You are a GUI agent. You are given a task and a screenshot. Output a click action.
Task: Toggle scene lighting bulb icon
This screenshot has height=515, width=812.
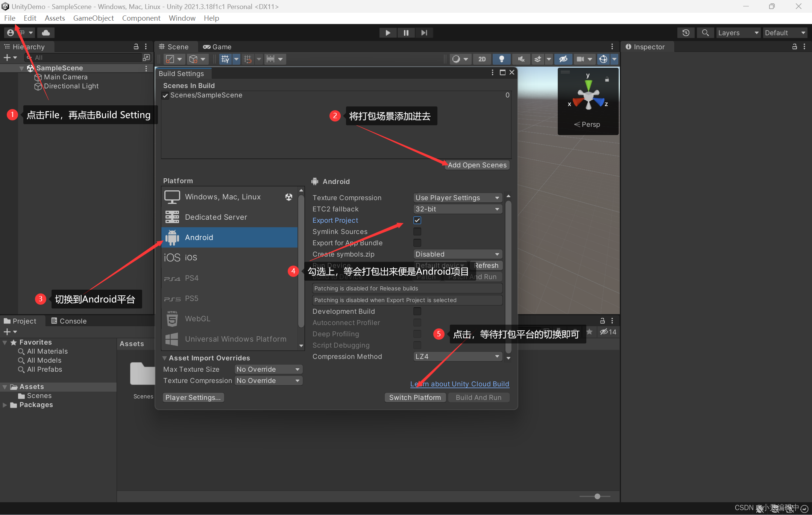(501, 59)
